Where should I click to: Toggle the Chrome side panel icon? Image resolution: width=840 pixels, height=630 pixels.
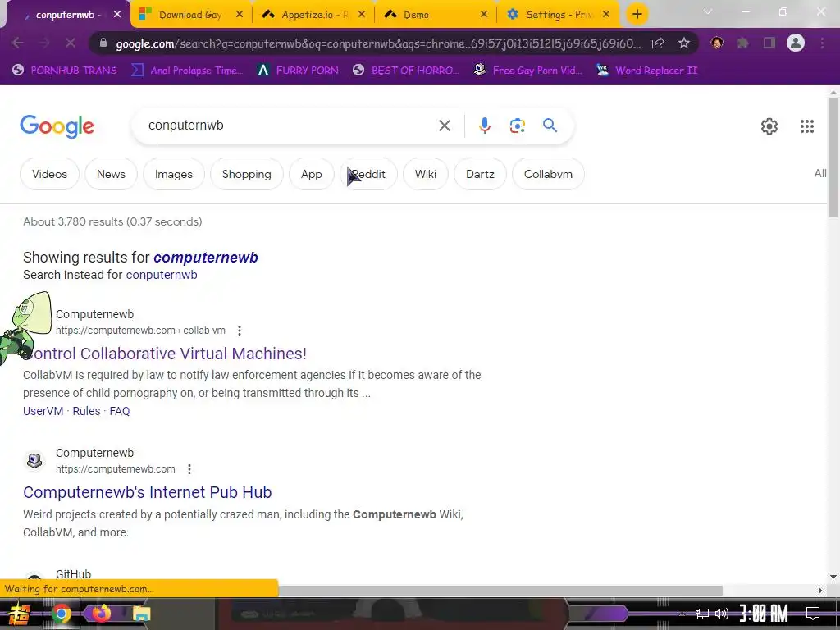(769, 43)
